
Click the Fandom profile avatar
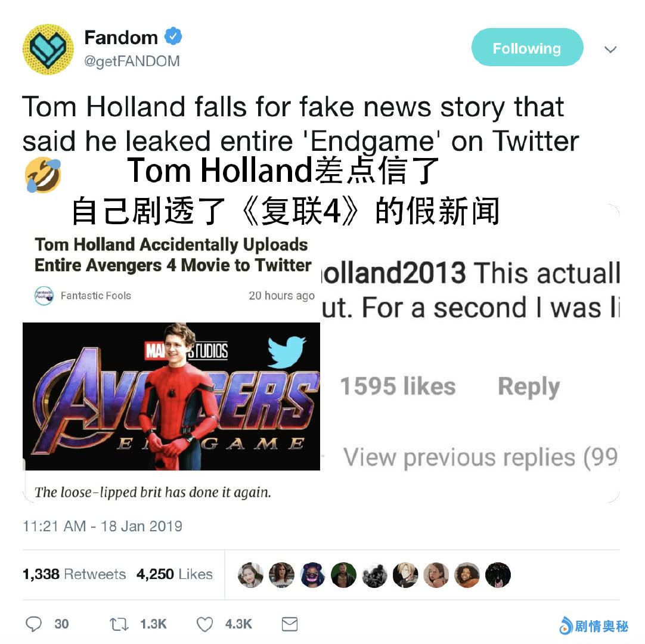pos(48,49)
